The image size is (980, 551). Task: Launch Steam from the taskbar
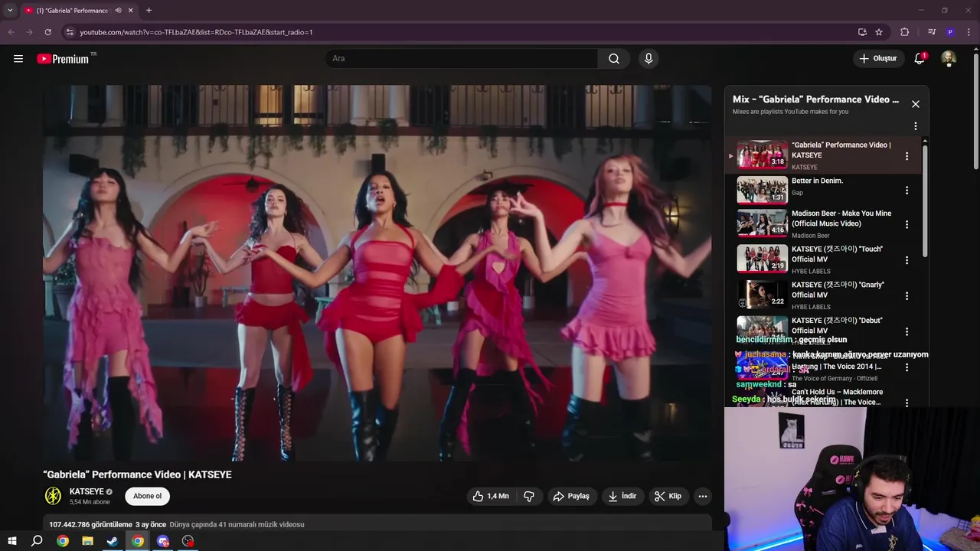click(x=113, y=541)
